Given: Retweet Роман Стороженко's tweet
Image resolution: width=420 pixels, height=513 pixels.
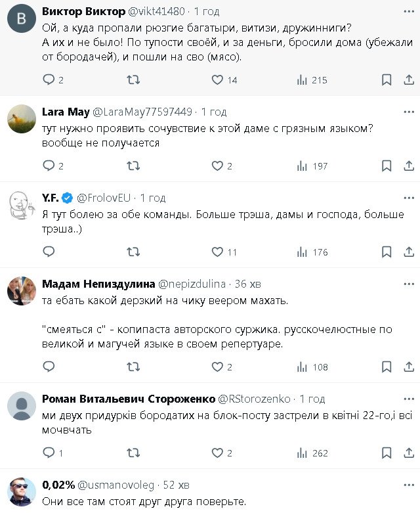Looking at the screenshot, I should click(x=133, y=453).
